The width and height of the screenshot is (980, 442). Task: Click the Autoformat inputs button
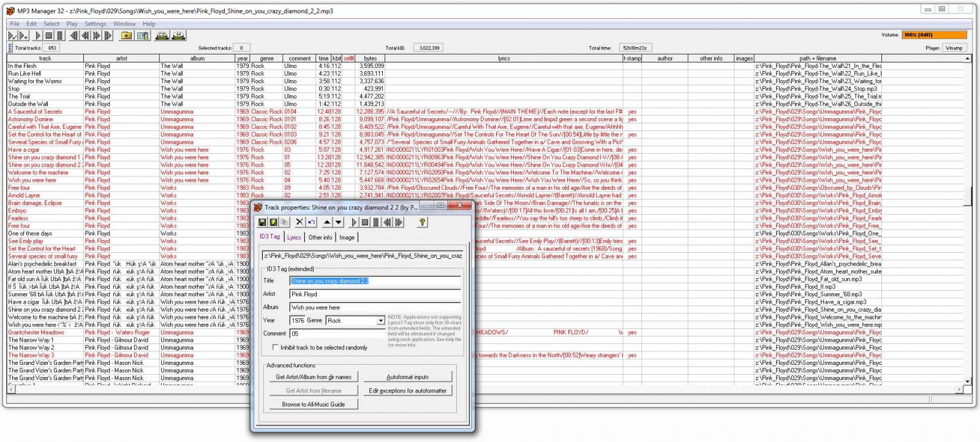[x=408, y=377]
